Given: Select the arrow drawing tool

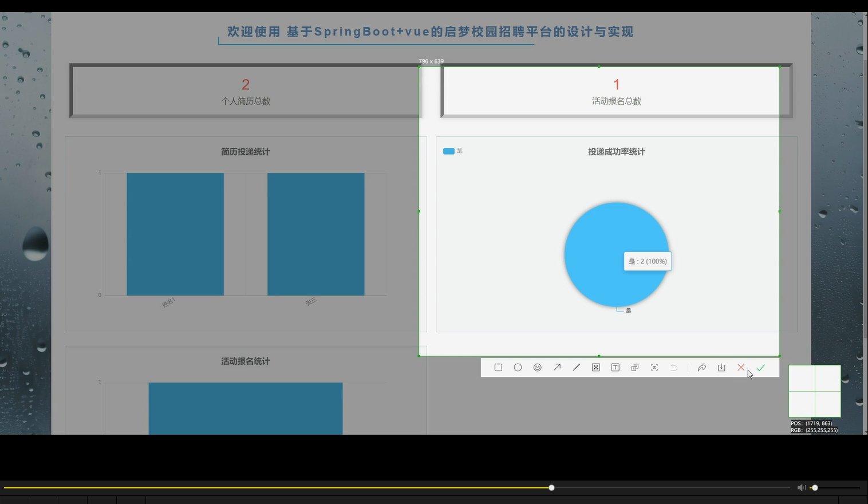Looking at the screenshot, I should click(x=557, y=368).
